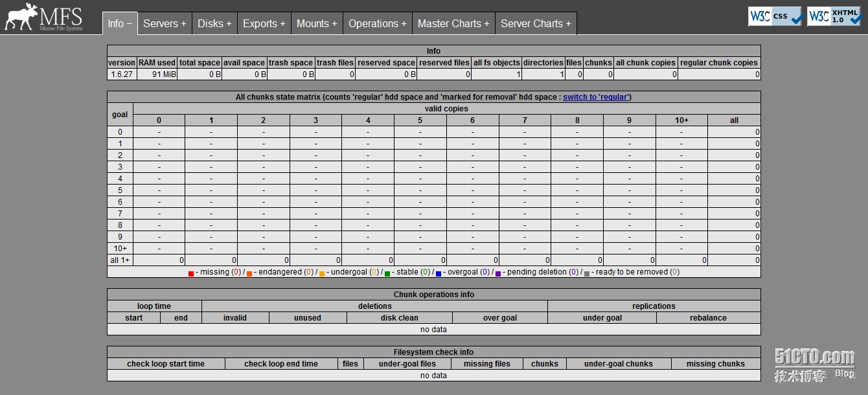
Task: Go to the Exports tab
Action: (x=264, y=23)
